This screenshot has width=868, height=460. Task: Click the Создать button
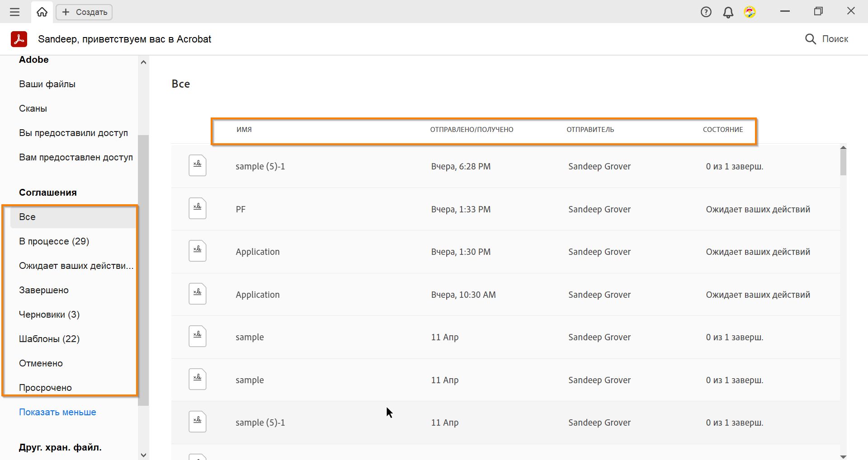(x=85, y=12)
